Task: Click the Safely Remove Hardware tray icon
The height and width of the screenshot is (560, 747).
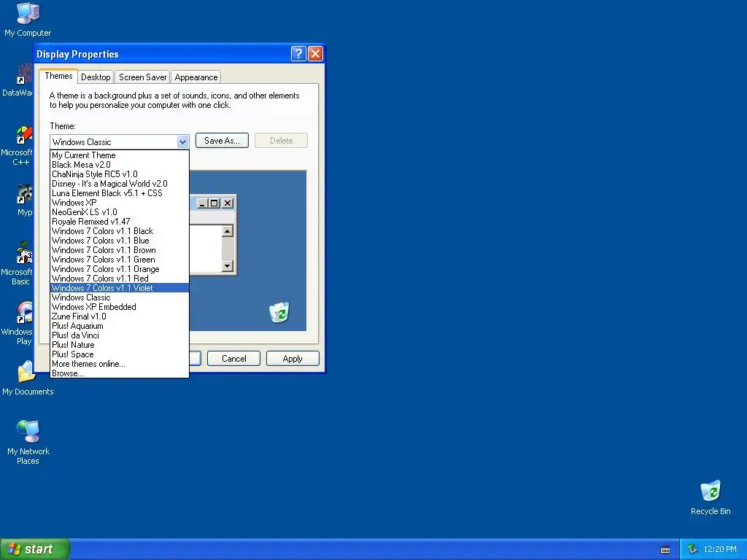Action: [x=692, y=549]
